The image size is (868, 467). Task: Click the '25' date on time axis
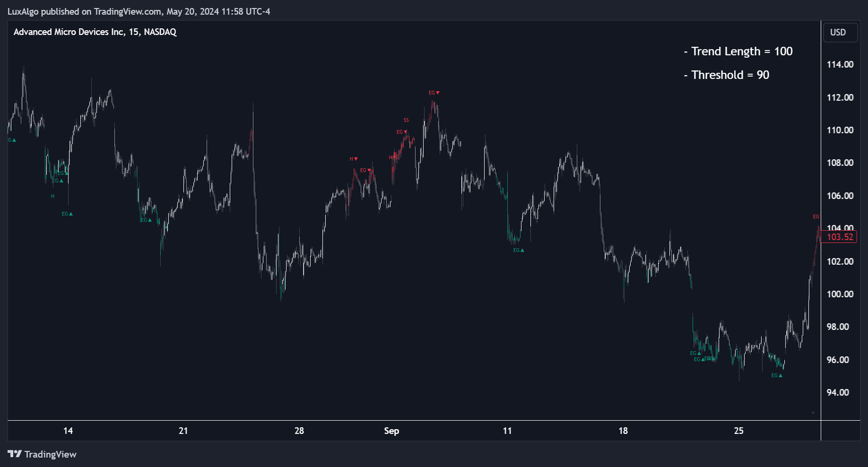739,431
